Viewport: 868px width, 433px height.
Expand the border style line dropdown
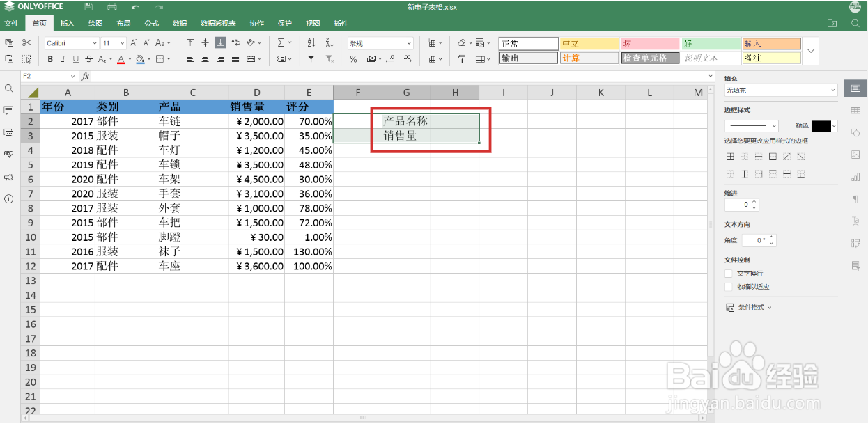click(751, 126)
